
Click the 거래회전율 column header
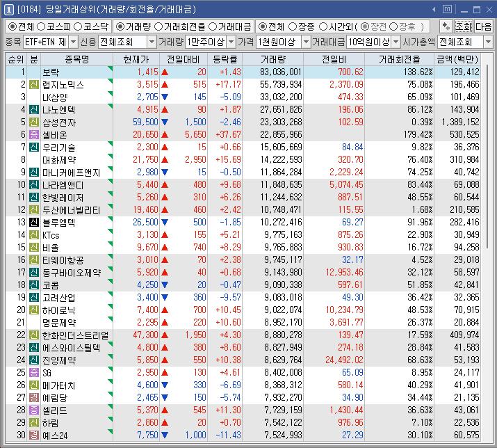click(400, 59)
